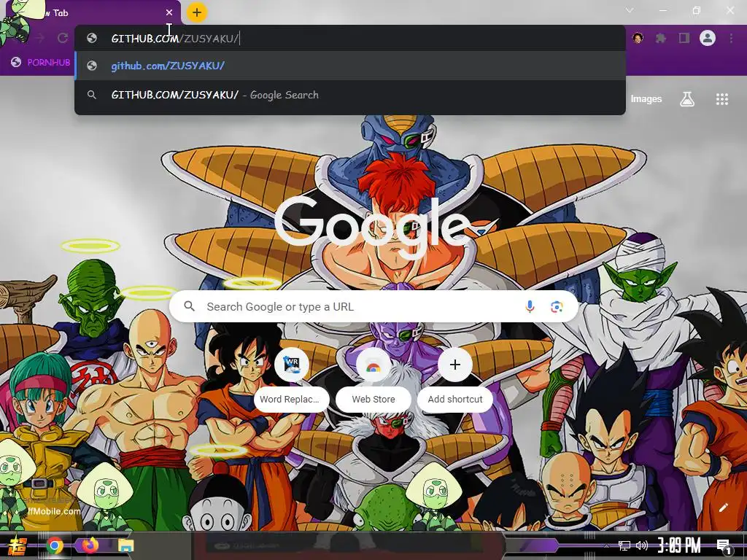Reload the page with refresh icon

tap(63, 38)
